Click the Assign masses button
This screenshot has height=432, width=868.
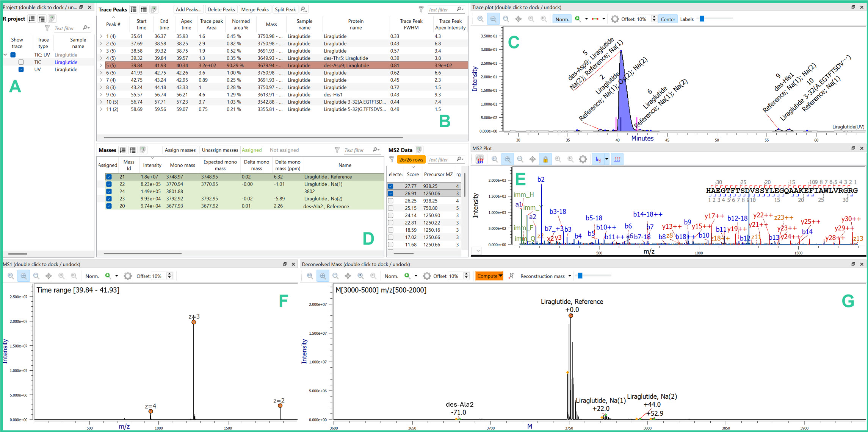point(180,150)
